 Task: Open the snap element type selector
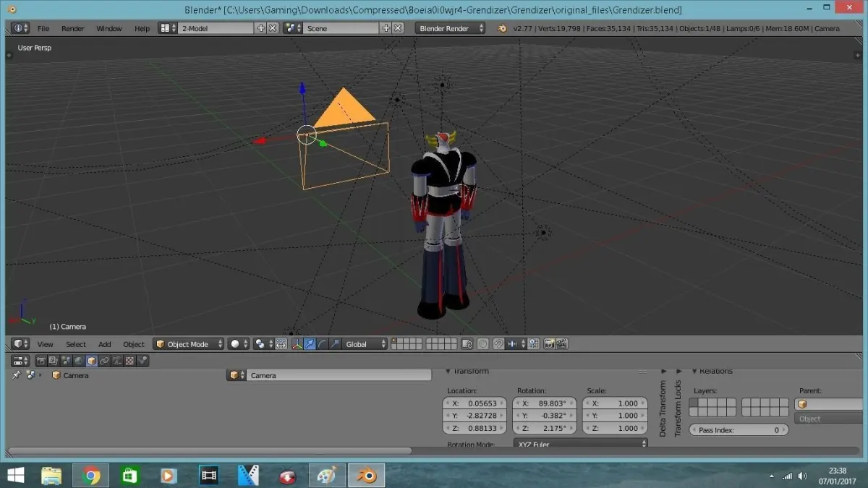(517, 344)
